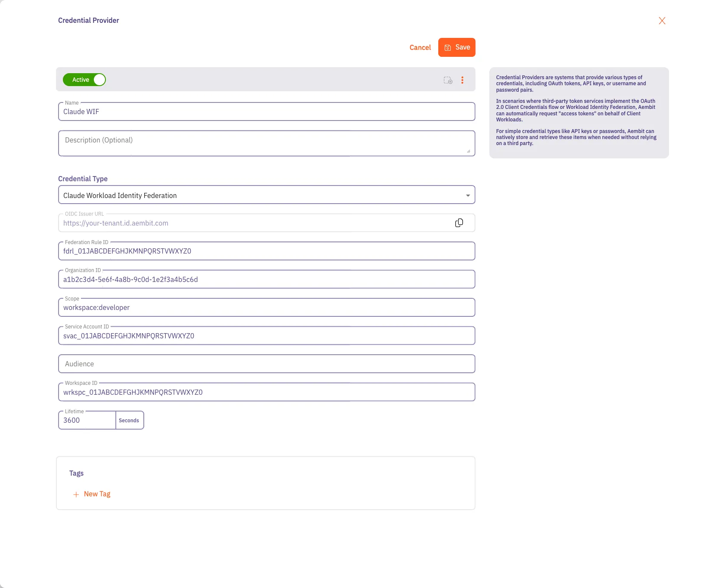Click the Lifetime field showing 3600
Viewport: 725px width, 588px height.
pos(87,420)
